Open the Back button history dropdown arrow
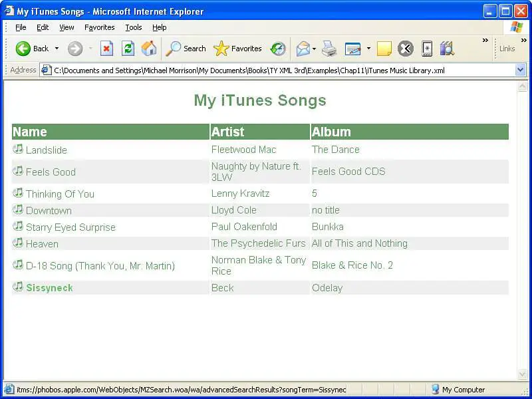 point(57,49)
